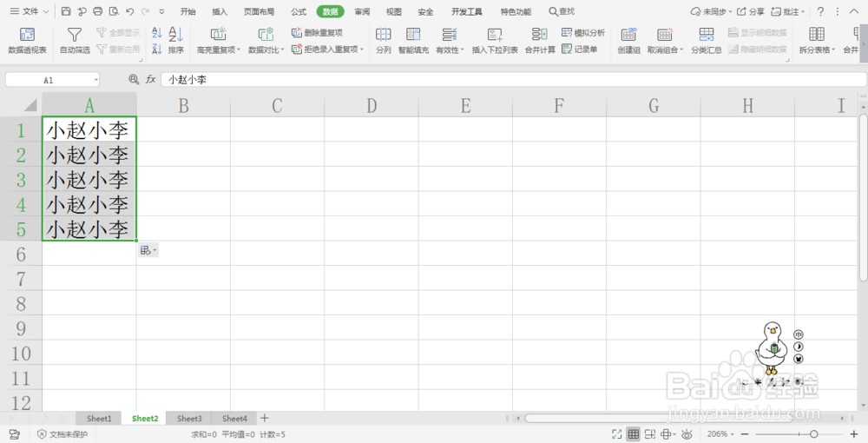Switch to the Sheet3 worksheet tab

click(189, 419)
